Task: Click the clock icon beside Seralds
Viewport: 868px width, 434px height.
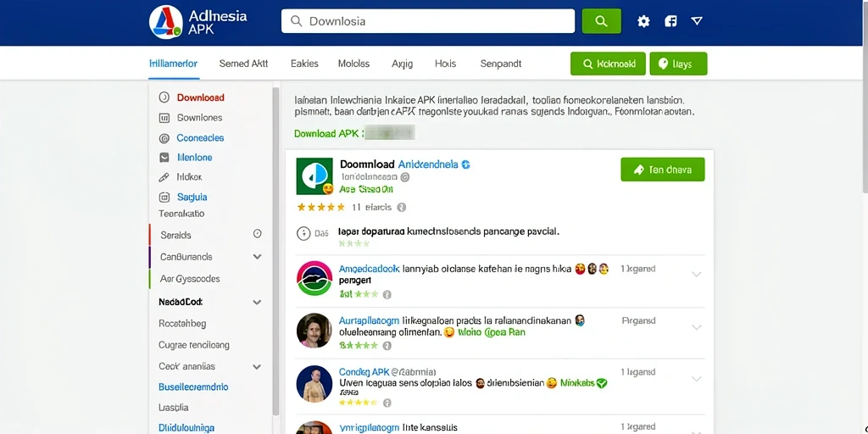Action: 258,234
